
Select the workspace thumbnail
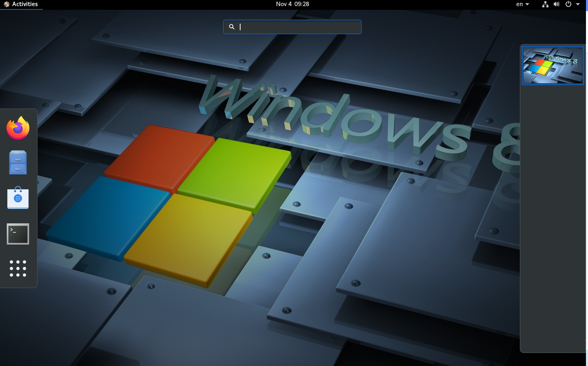(553, 65)
